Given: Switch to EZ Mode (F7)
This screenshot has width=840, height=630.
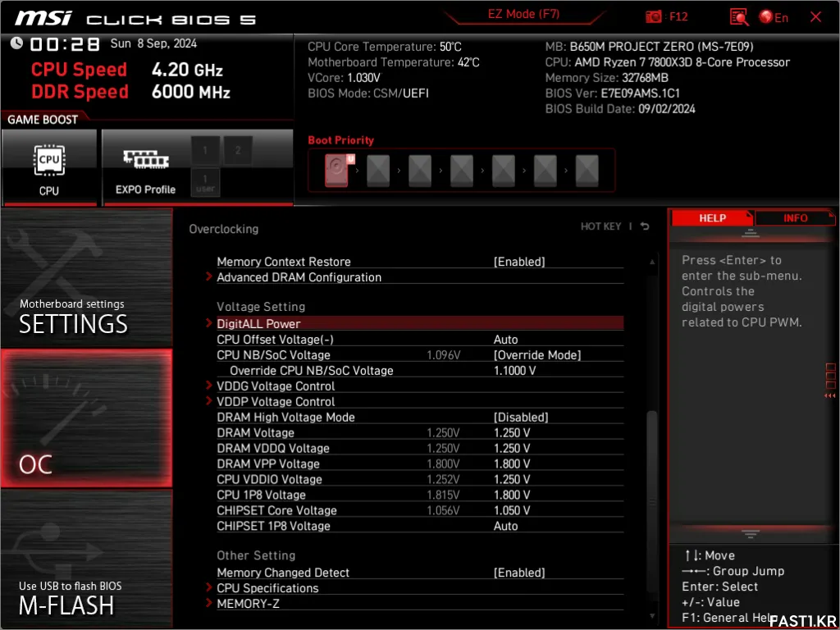Looking at the screenshot, I should pos(523,15).
